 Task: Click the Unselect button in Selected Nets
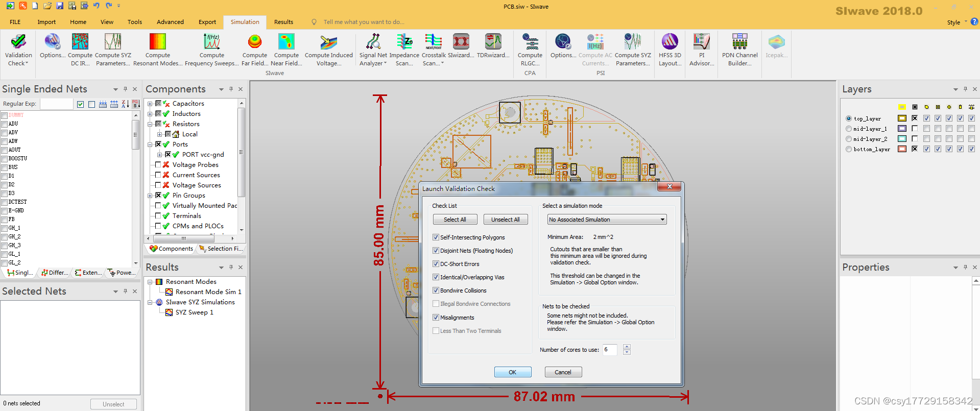point(113,404)
